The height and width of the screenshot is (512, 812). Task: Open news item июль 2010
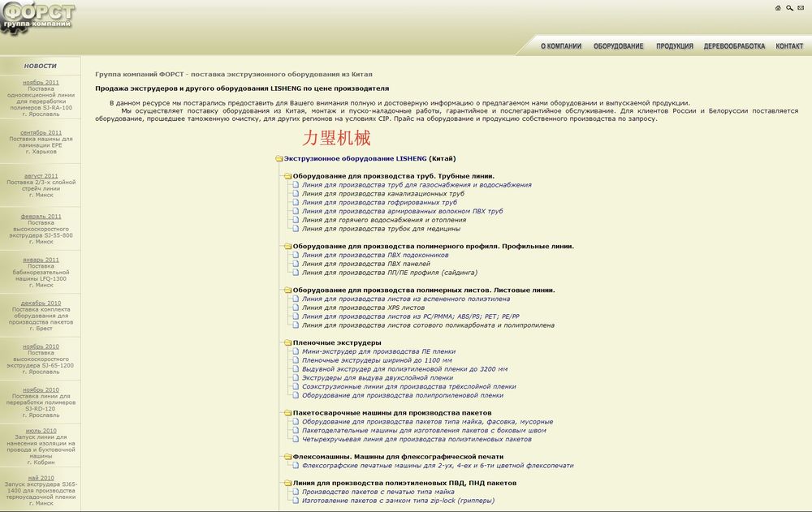pyautogui.click(x=41, y=431)
